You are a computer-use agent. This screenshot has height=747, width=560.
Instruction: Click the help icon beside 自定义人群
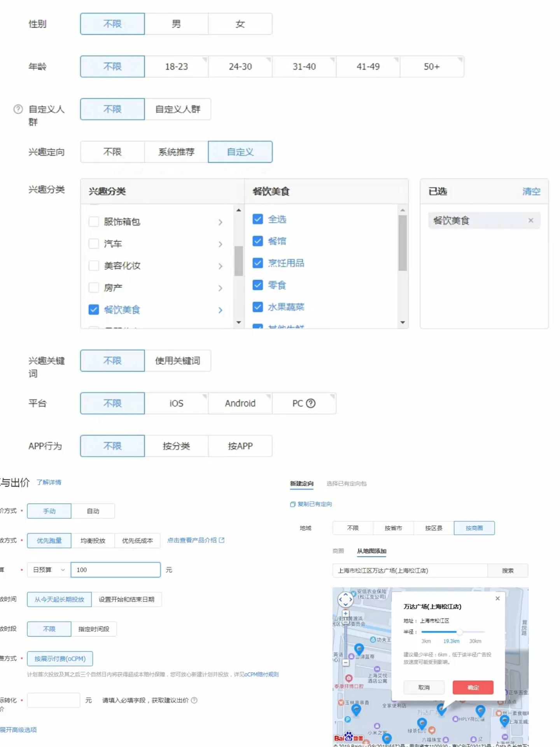(18, 109)
